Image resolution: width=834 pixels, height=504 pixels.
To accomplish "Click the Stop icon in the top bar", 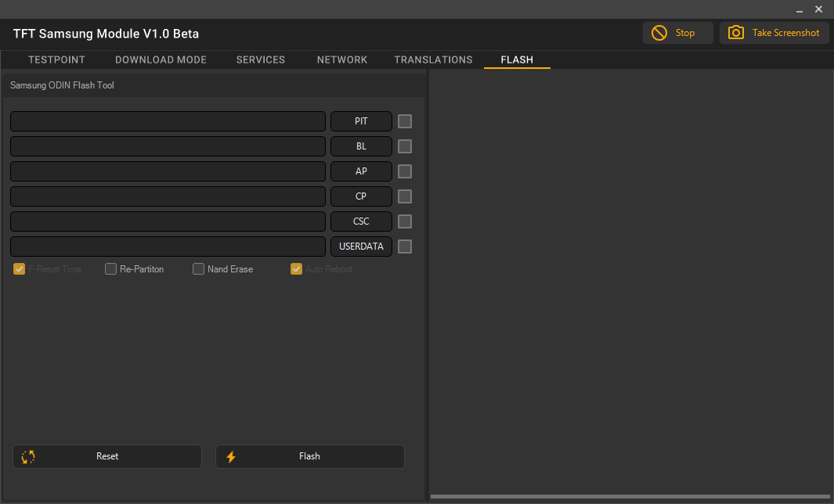I will point(658,33).
